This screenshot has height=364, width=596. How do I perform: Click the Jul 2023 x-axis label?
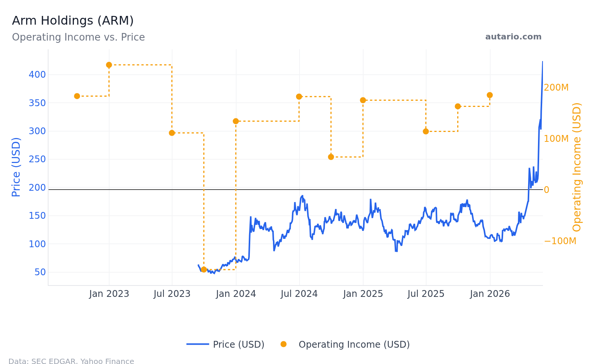tap(172, 294)
